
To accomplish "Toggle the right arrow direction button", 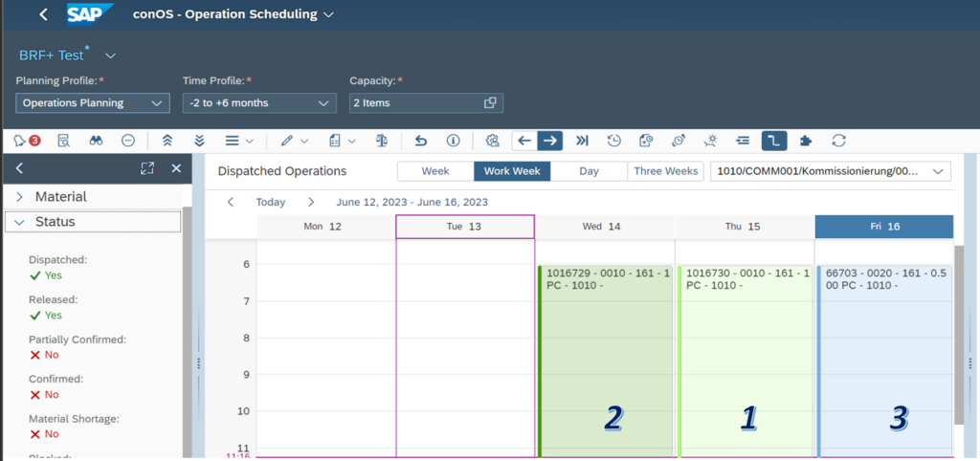I will click(x=549, y=141).
